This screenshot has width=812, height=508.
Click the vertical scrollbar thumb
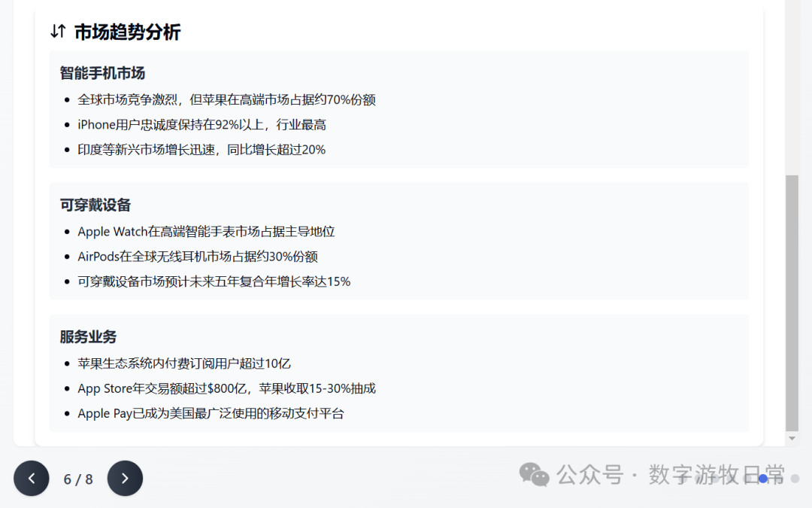click(792, 301)
